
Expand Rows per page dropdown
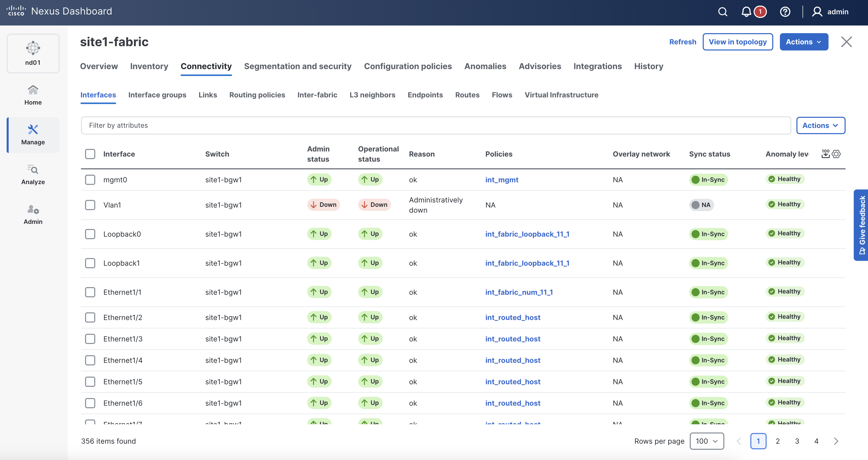tap(707, 441)
